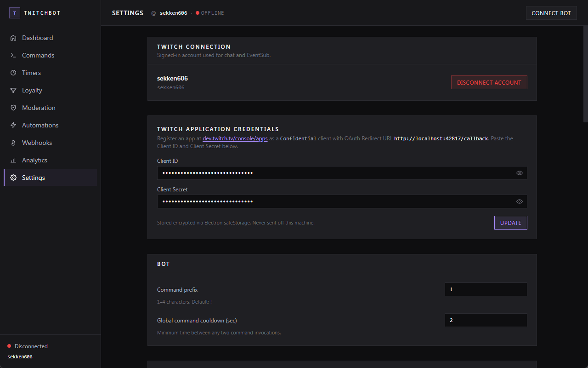This screenshot has height=368, width=588.
Task: Click the Webhooks icon in sidebar
Action: pyautogui.click(x=13, y=143)
